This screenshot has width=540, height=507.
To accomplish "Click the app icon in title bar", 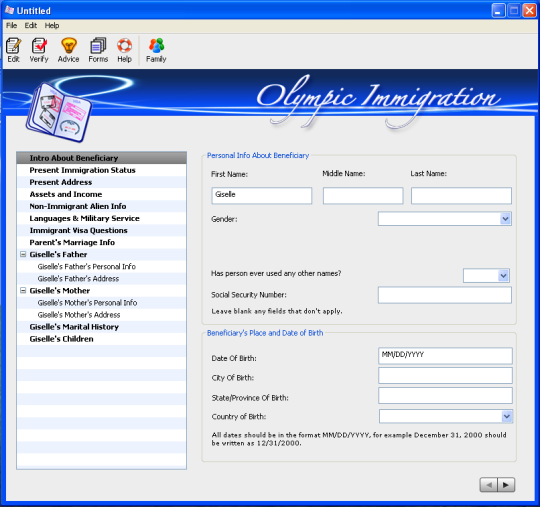I will (9, 11).
